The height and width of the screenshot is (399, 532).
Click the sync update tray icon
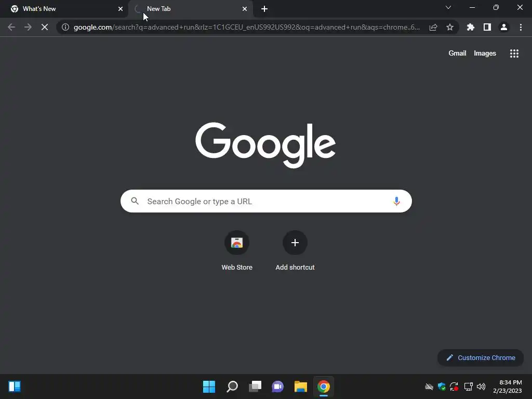(x=454, y=387)
